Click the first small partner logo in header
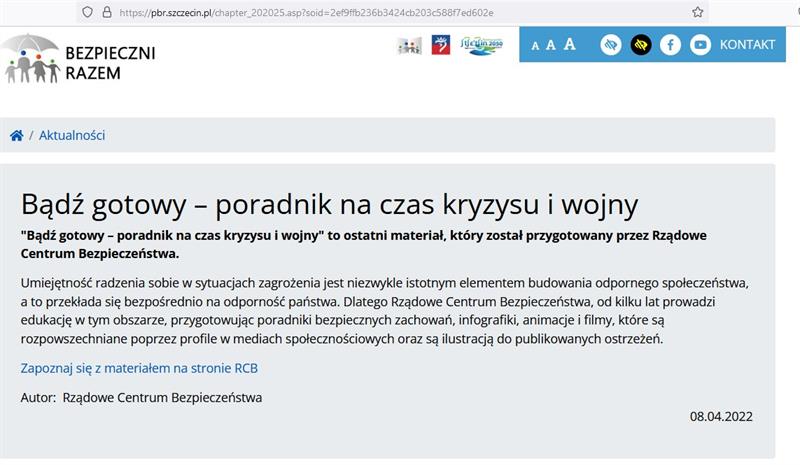The width and height of the screenshot is (800, 465). (409, 45)
